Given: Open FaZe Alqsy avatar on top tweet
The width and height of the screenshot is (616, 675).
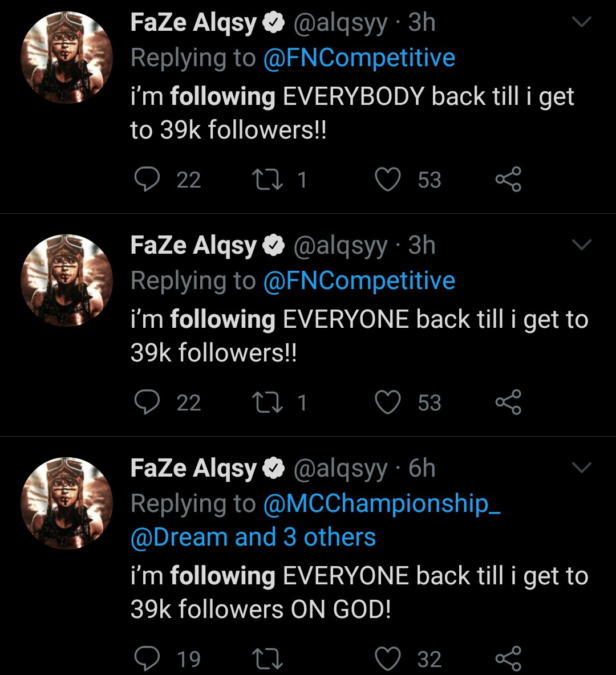Looking at the screenshot, I should 67,57.
